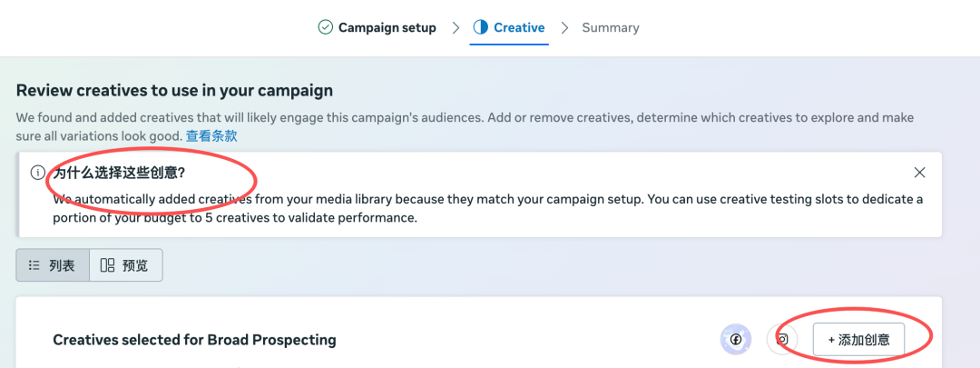Viewport: 980px width, 368px height.
Task: Click the half-filled circle icon beside Creative
Action: click(481, 27)
